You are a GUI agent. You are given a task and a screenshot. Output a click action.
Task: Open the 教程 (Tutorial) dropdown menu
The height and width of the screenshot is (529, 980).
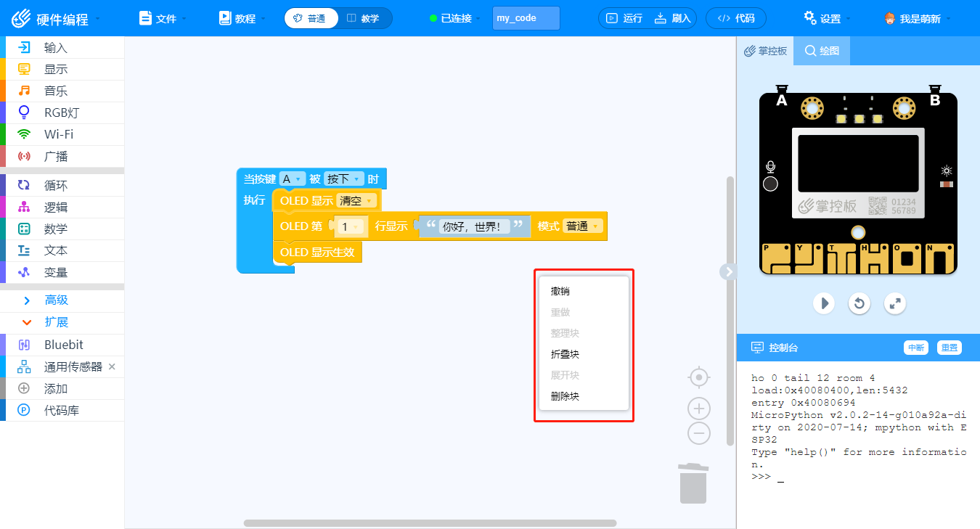(242, 18)
